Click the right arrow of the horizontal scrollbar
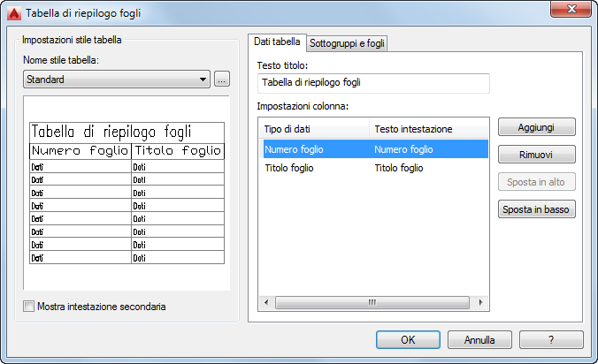 (x=481, y=302)
